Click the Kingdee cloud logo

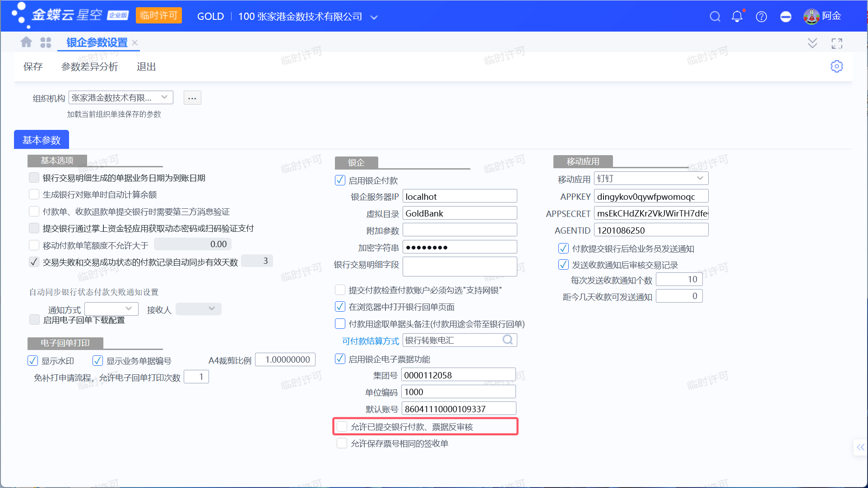pyautogui.click(x=70, y=15)
